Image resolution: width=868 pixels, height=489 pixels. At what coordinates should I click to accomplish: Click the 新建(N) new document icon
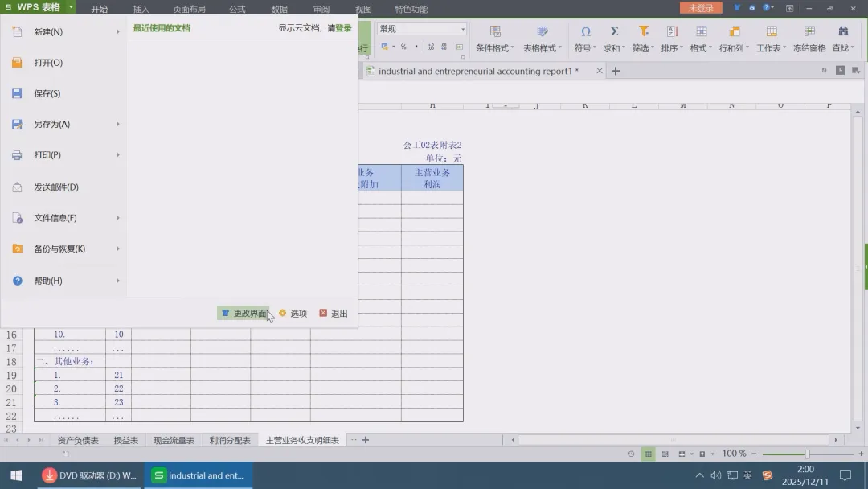click(17, 31)
